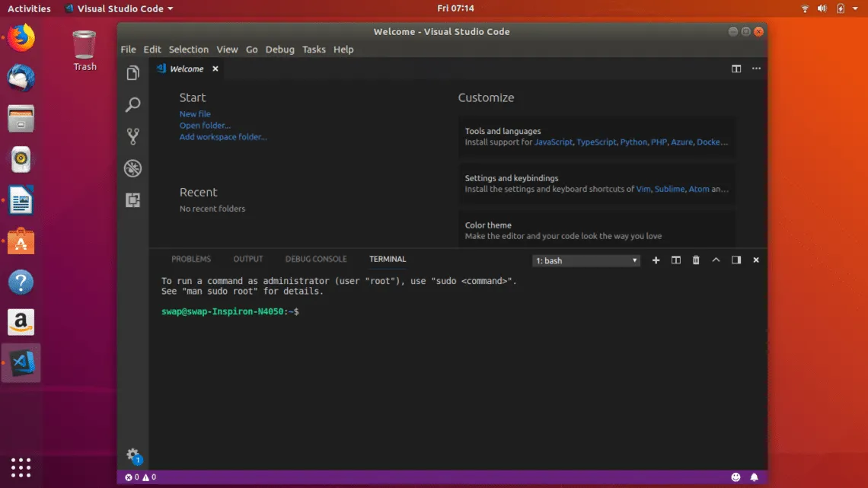Maximize terminal panel with the up chevron

pyautogui.click(x=716, y=260)
